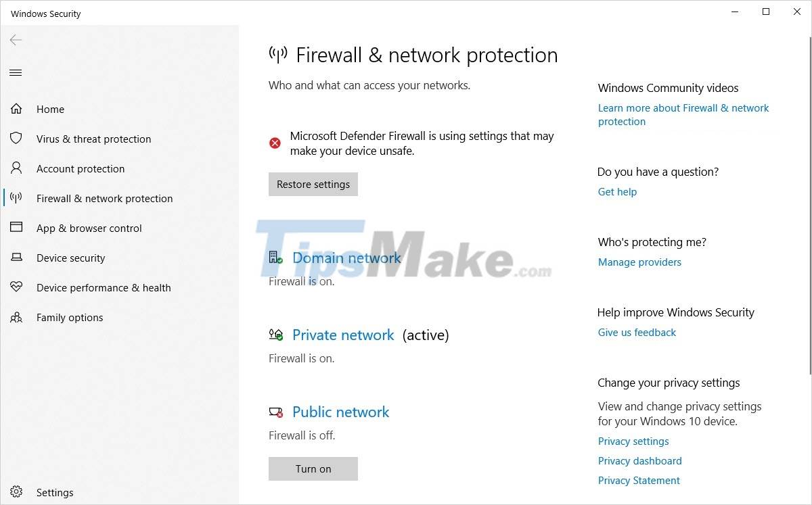Screen dimensions: 812x505
Task: Open Home from the sidebar icon
Action: (17, 109)
